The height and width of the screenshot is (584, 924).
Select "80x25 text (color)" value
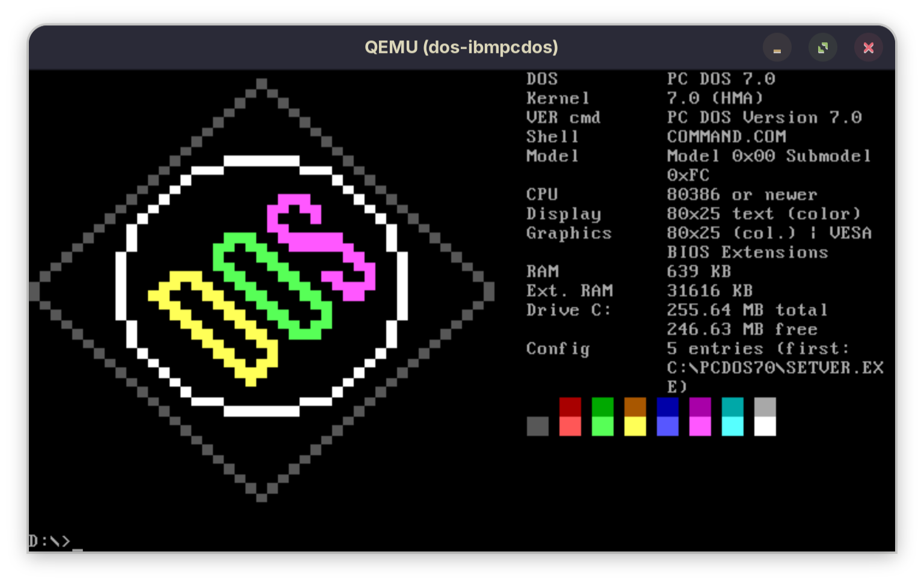pyautogui.click(x=764, y=214)
